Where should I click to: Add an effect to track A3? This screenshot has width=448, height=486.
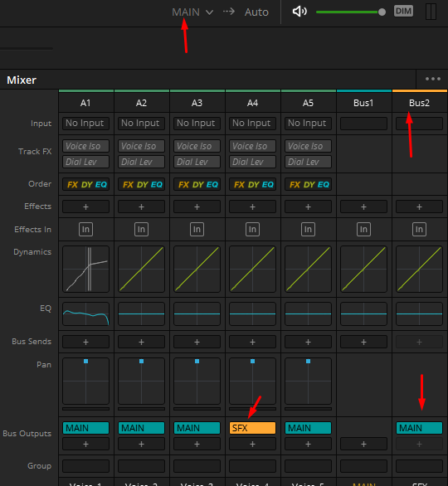tap(197, 207)
